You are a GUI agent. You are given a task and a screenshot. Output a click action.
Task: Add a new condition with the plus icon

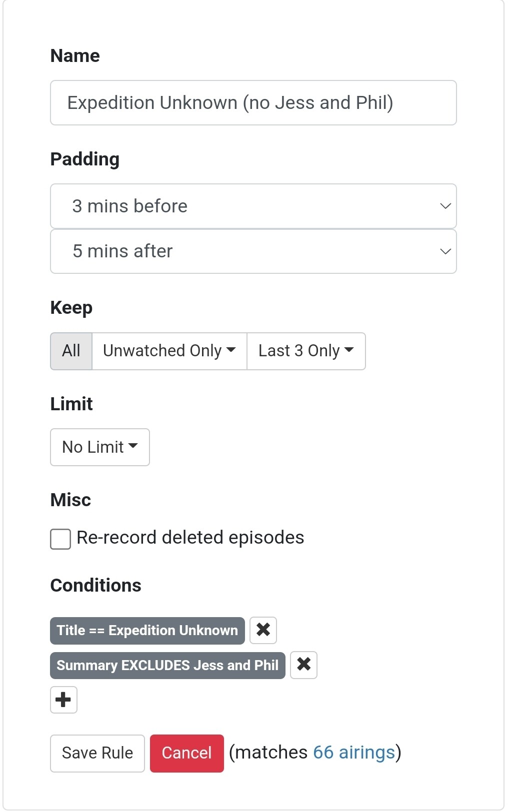(63, 700)
